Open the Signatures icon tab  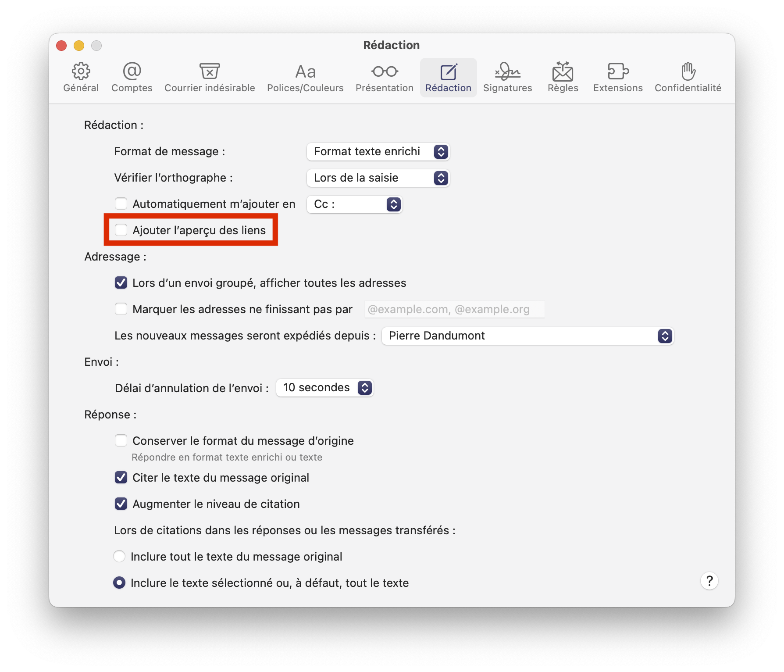click(x=508, y=78)
